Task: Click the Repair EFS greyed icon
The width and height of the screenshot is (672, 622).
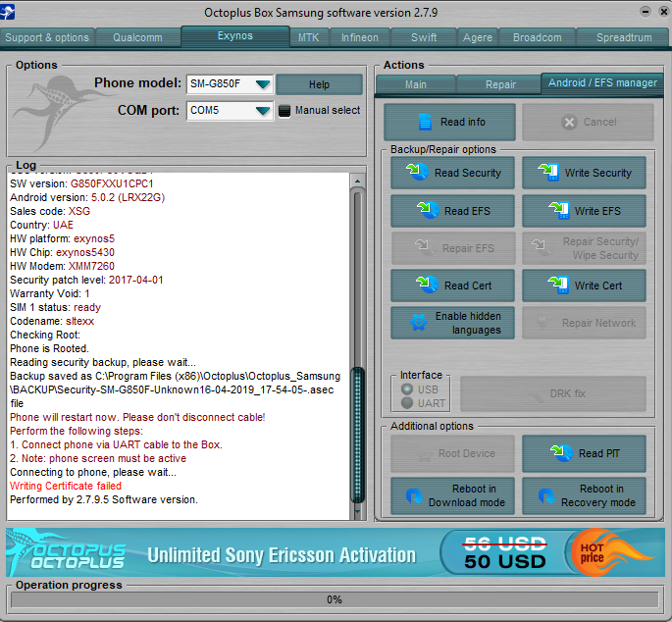Action: click(x=425, y=247)
